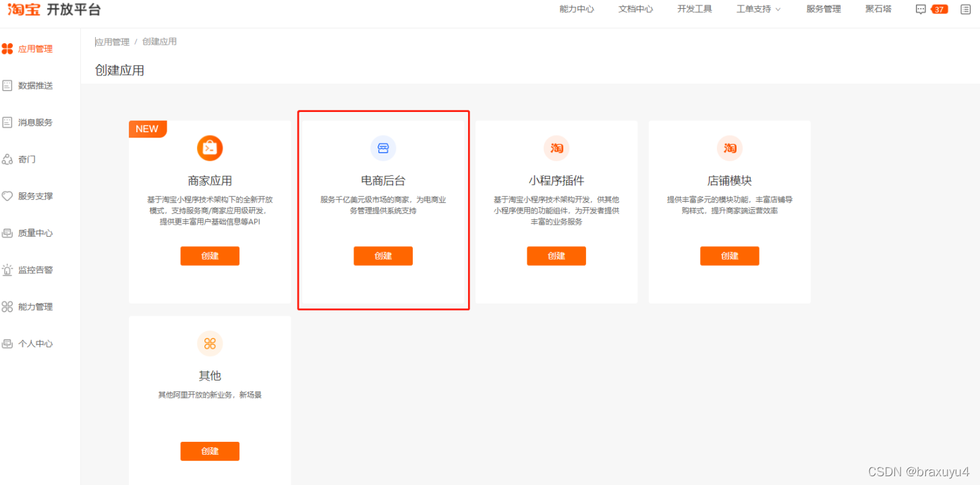
Task: Click the 店铺模块 card title
Action: pyautogui.click(x=730, y=181)
